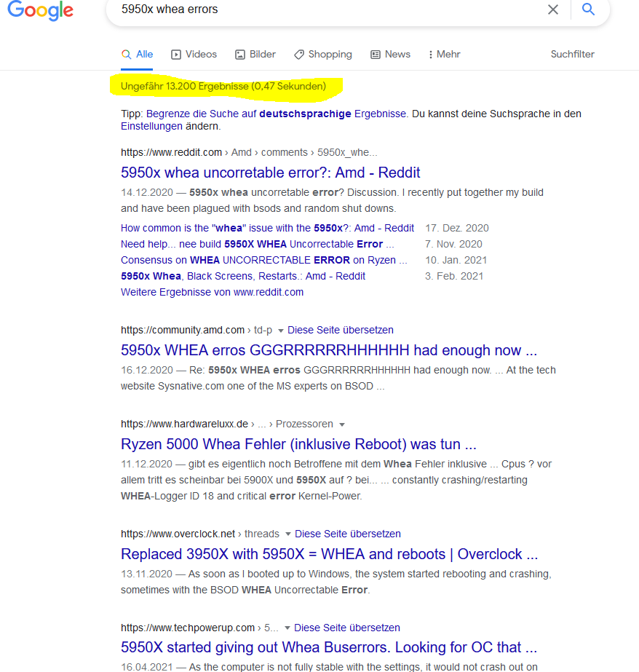Viewport: 639px width, 672px height.
Task: Open 'Replaced 3950X with 5950X = WHEA' result
Action: pos(329,554)
